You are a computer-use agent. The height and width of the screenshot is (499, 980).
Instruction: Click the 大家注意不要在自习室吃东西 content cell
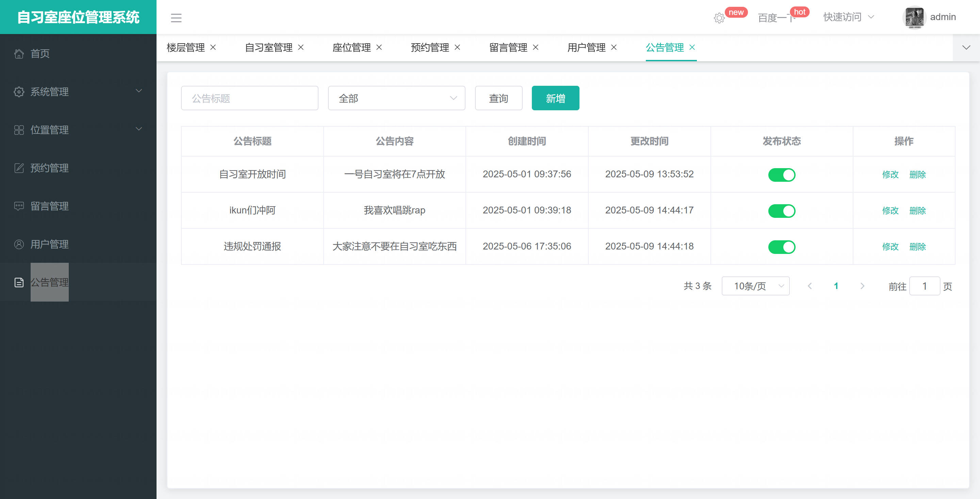click(394, 247)
